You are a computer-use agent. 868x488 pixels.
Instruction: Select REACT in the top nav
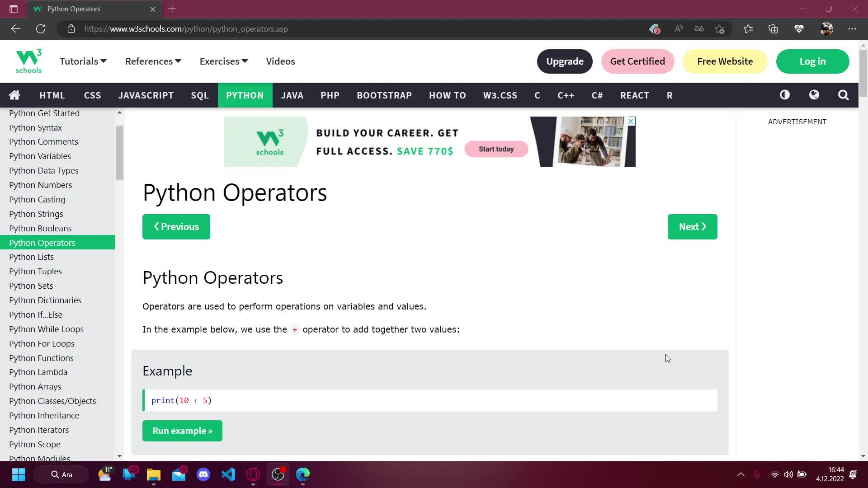(634, 95)
